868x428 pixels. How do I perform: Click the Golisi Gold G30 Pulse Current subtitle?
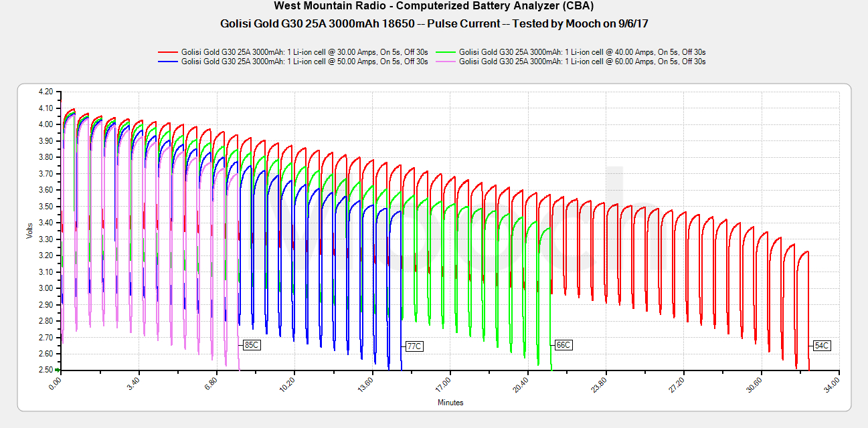click(x=434, y=23)
